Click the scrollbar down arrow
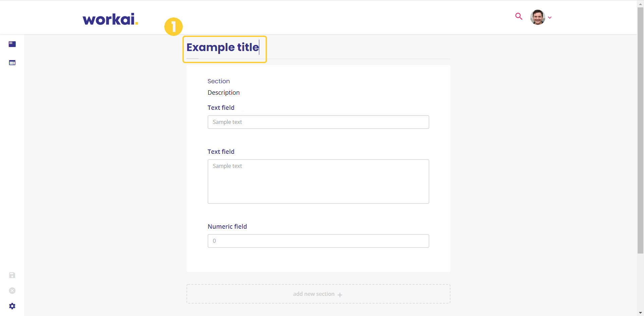 (640, 313)
